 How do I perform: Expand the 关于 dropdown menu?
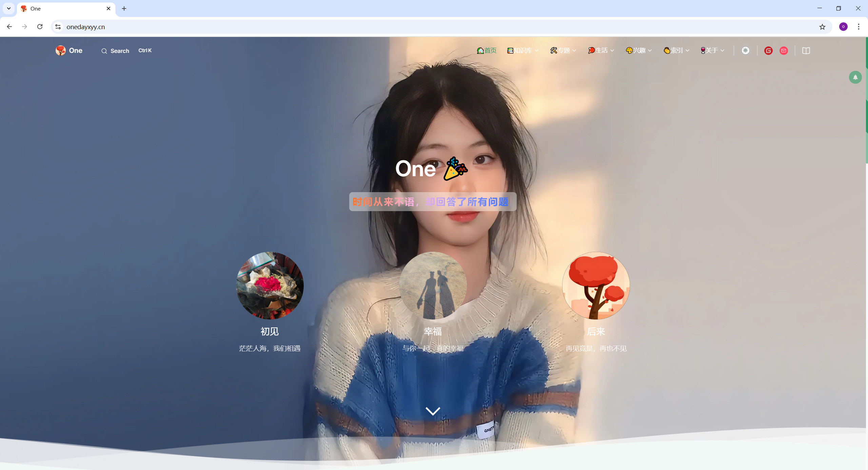(x=712, y=50)
